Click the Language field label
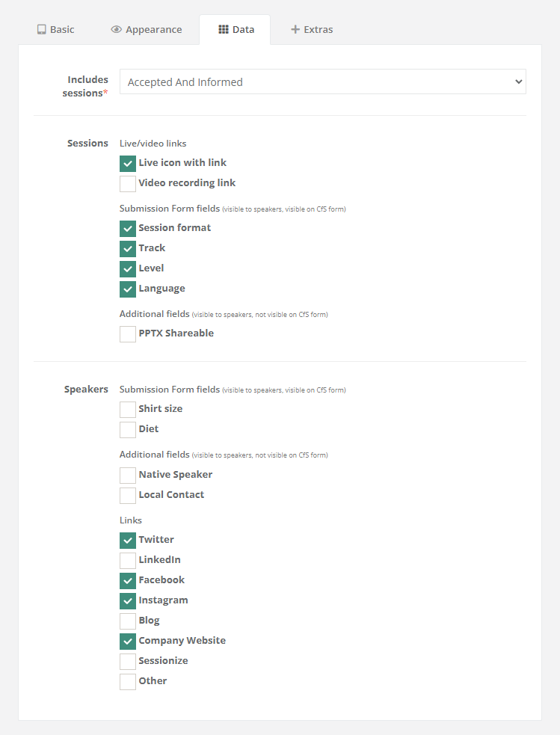Screen dimensions: 560x735 click(161, 289)
